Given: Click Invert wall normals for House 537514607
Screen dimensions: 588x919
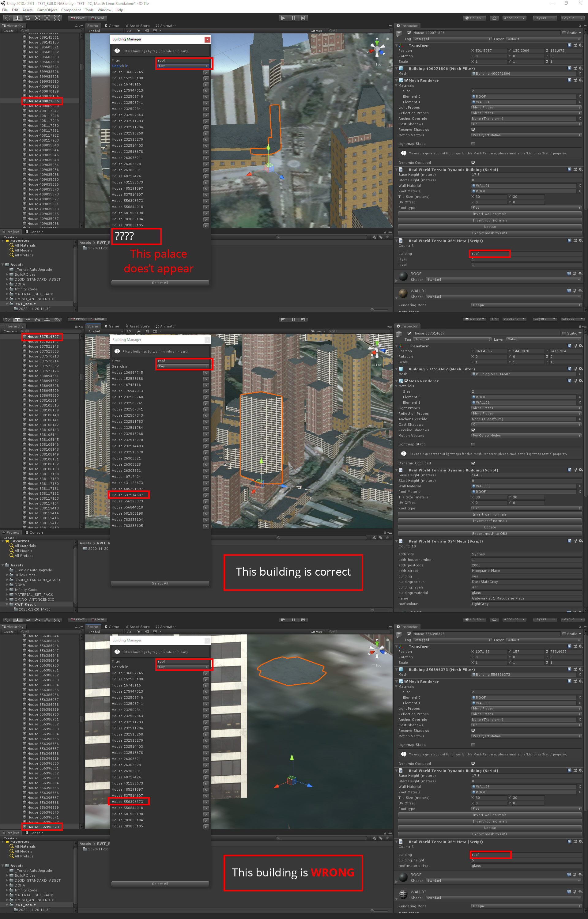Looking at the screenshot, I should pos(489,514).
